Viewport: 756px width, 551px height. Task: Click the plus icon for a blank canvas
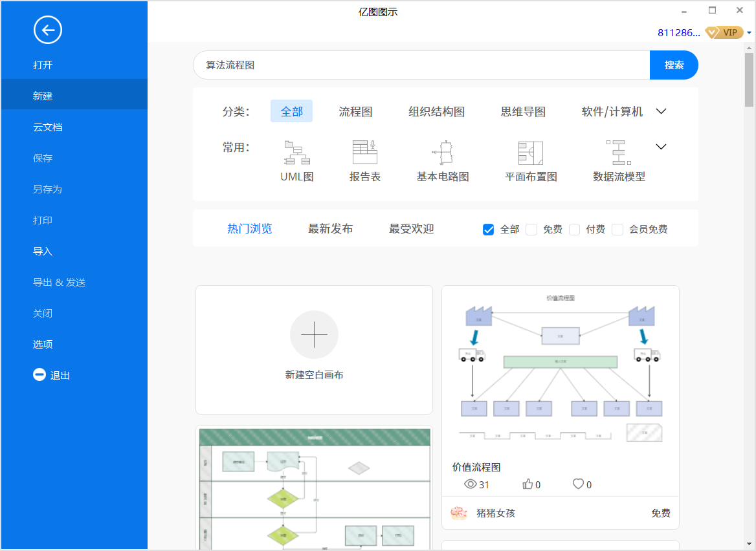pos(314,335)
